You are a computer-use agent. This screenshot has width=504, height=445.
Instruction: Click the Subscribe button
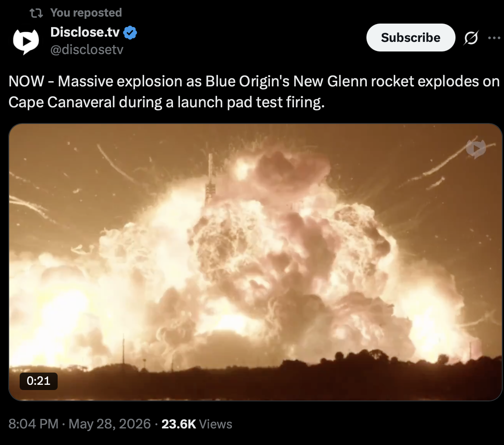[x=411, y=38]
